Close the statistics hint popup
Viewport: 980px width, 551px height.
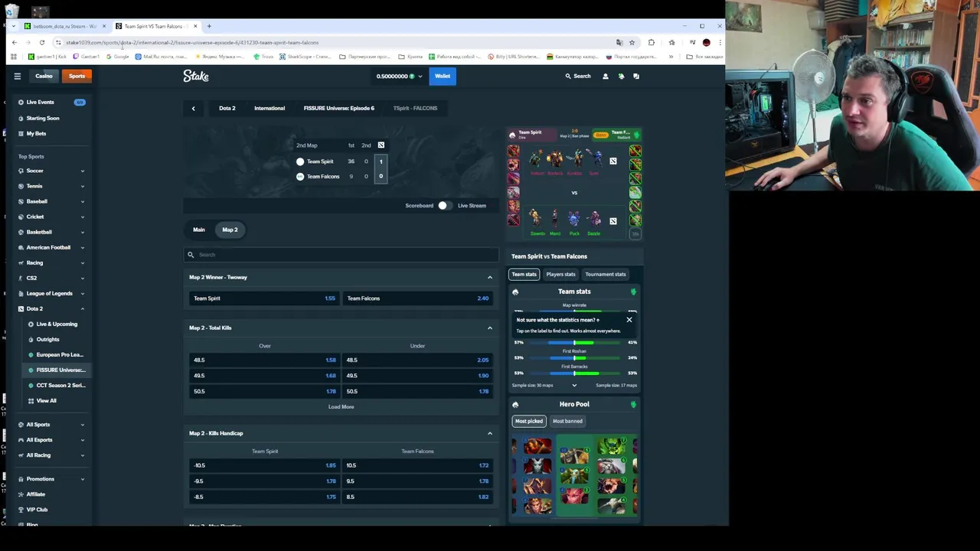(x=629, y=320)
